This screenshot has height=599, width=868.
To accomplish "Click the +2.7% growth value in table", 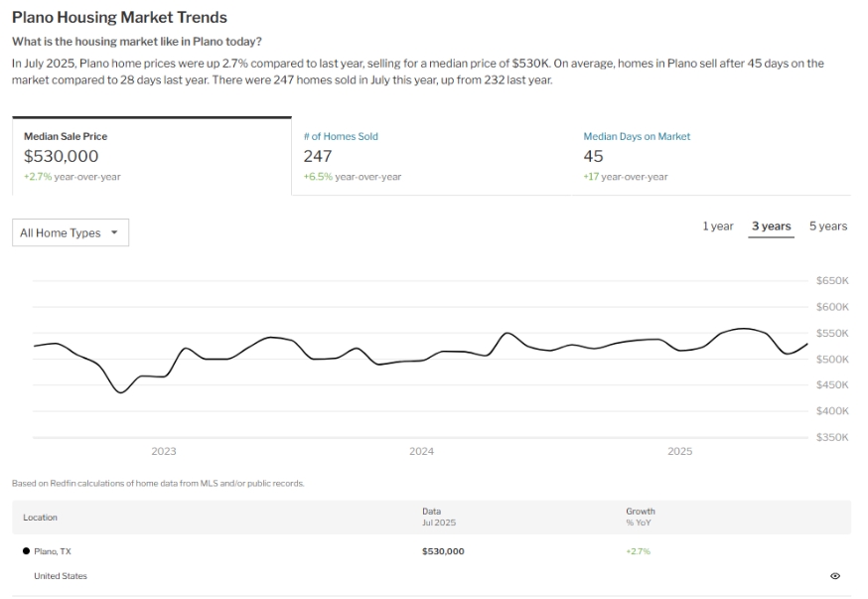I will 638,551.
